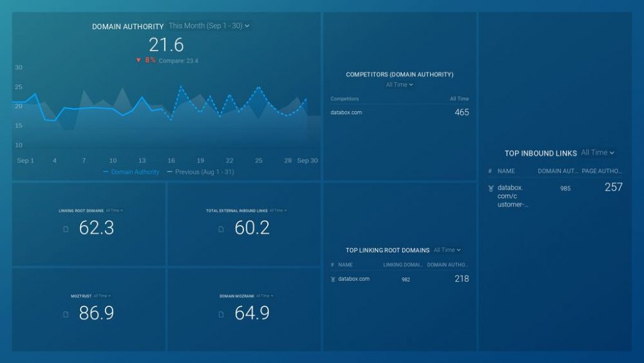Click the medal icon in Top Inbound Links
The image size is (644, 363).
491,188
